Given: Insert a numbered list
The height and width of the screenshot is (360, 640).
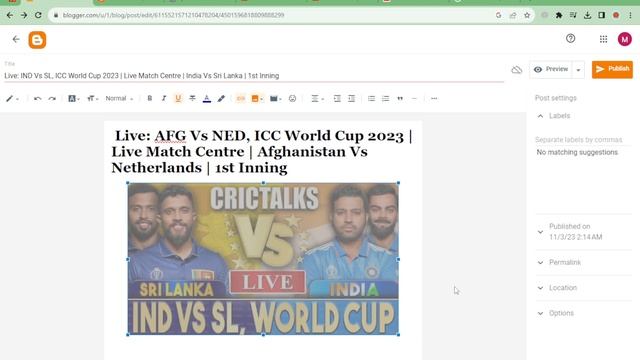Looking at the screenshot, I should tap(385, 98).
